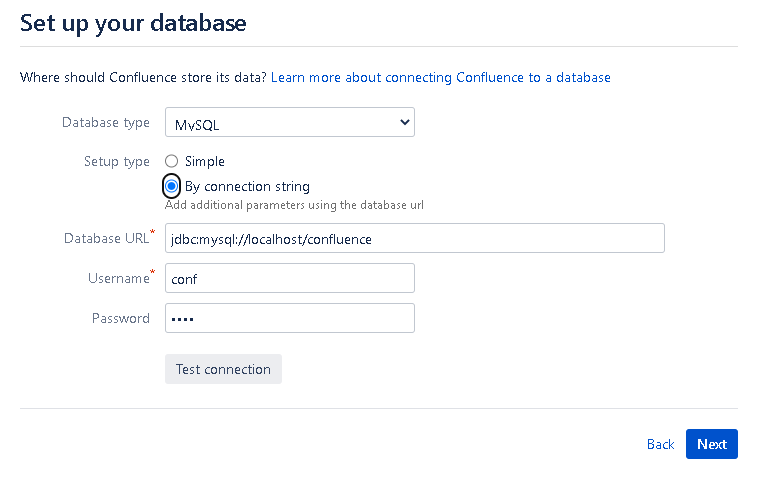Click 'Add additional parameters using the database url' text

click(294, 205)
